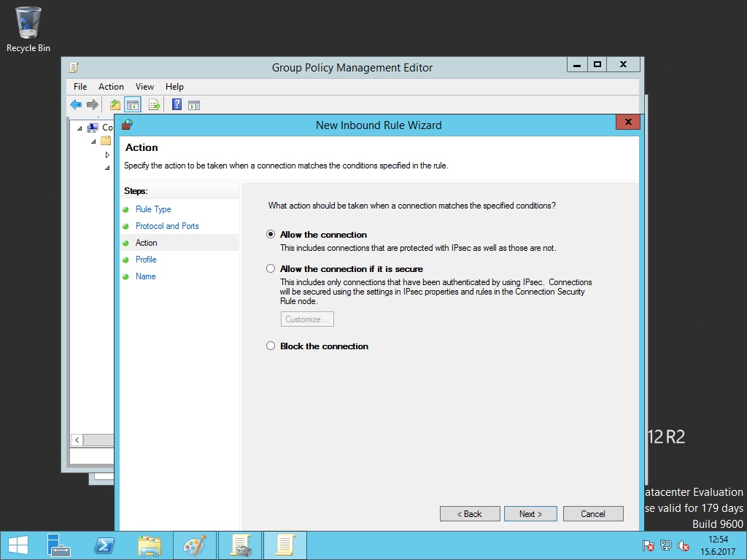Open PowerShell from the taskbar
This screenshot has width=747, height=560.
tap(104, 545)
